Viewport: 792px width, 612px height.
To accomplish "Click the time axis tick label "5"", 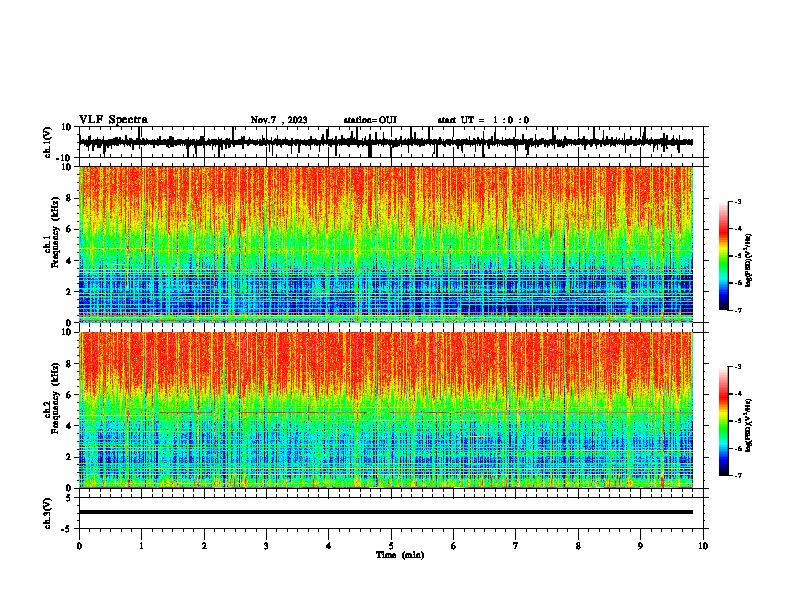I will 391,546.
